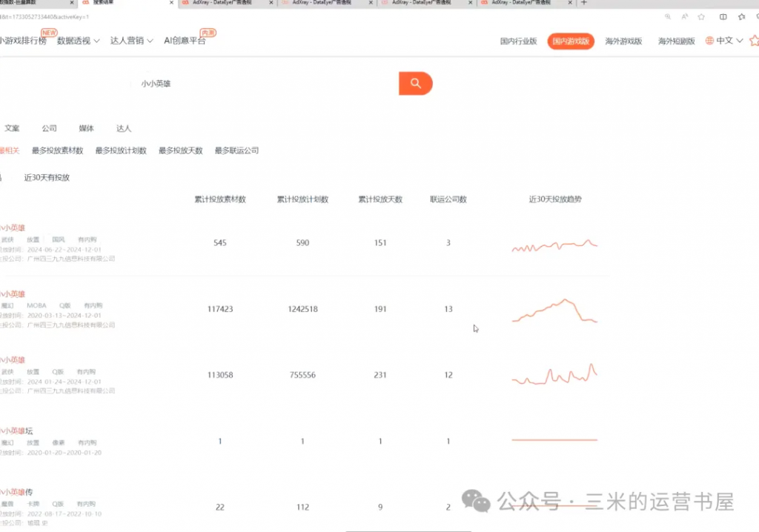Expand the 达人营销 dropdown menu
Image resolution: width=759 pixels, height=532 pixels.
point(131,41)
